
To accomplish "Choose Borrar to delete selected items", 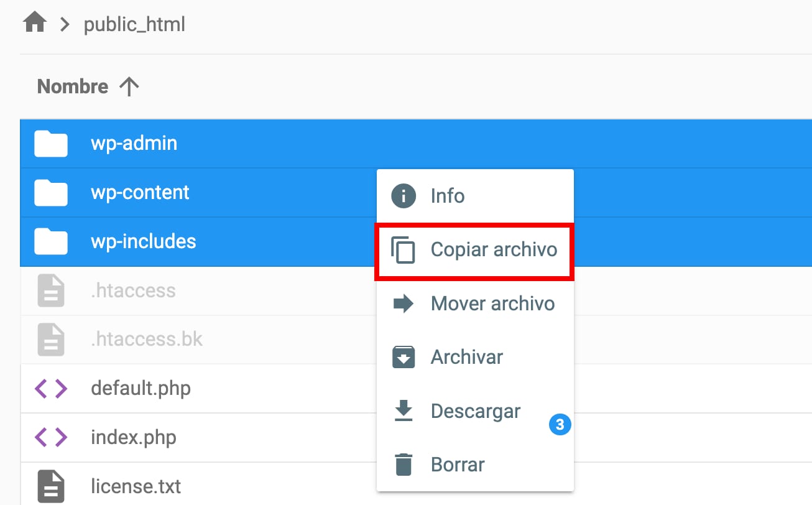I will pos(457,465).
